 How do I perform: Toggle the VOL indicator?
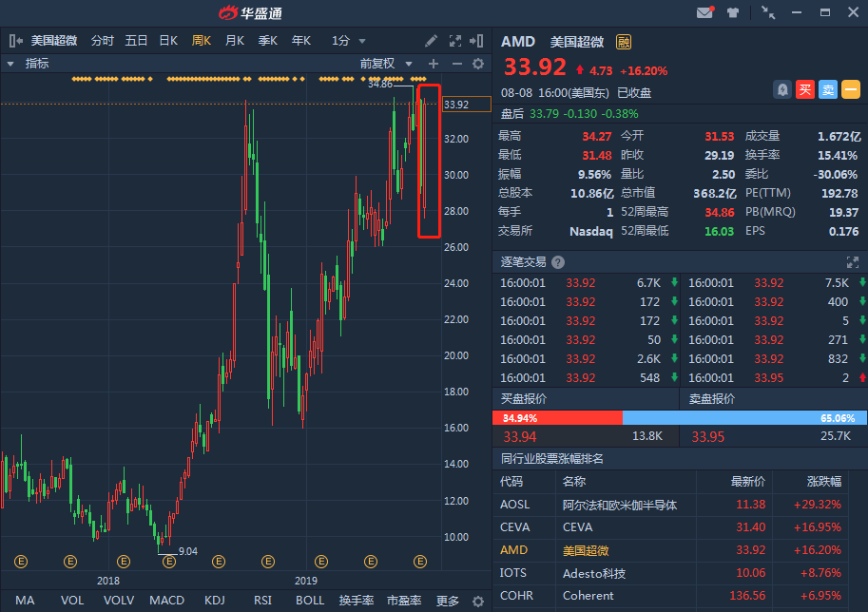pos(72,601)
